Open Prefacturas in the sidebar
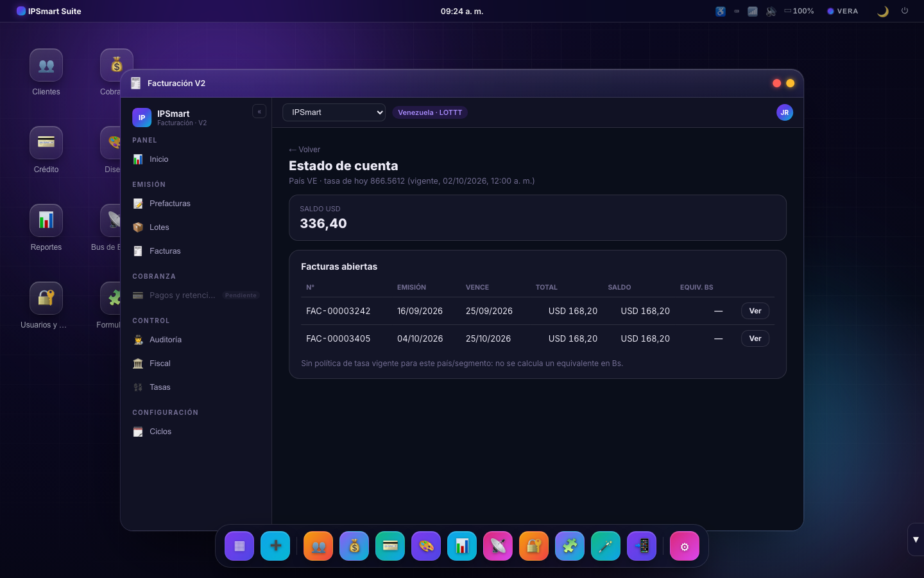The width and height of the screenshot is (924, 578). coord(196,204)
